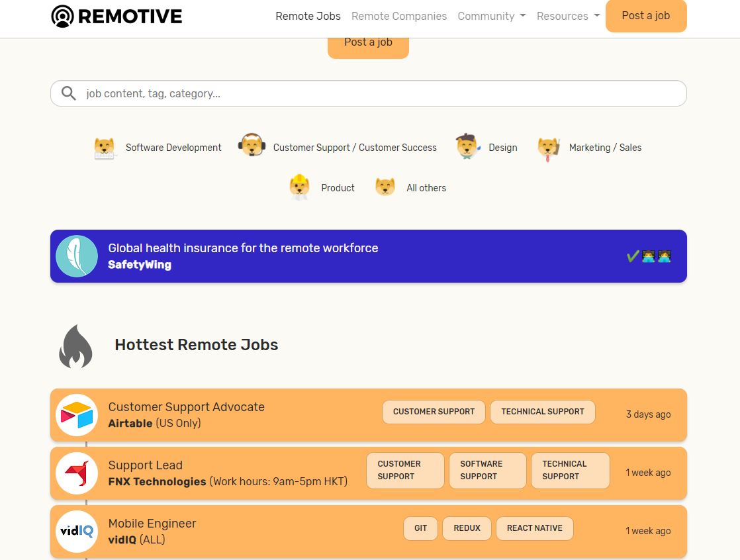Click the flame icon beside Hottest Remote Jobs
The image size is (740, 560).
click(x=75, y=346)
